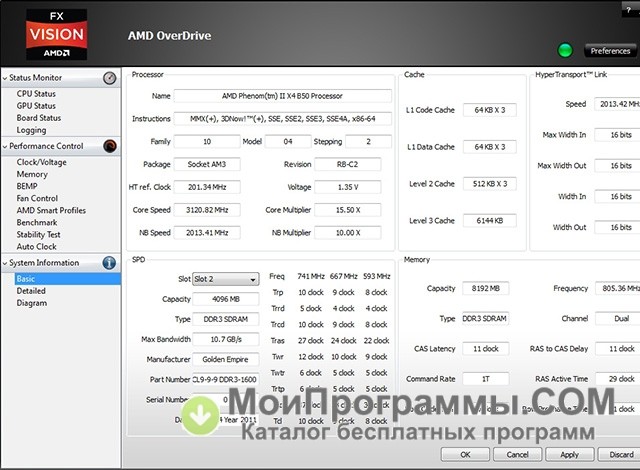Click the Package Socket AM3 field
The height and width of the screenshot is (470, 640).
[x=207, y=164]
